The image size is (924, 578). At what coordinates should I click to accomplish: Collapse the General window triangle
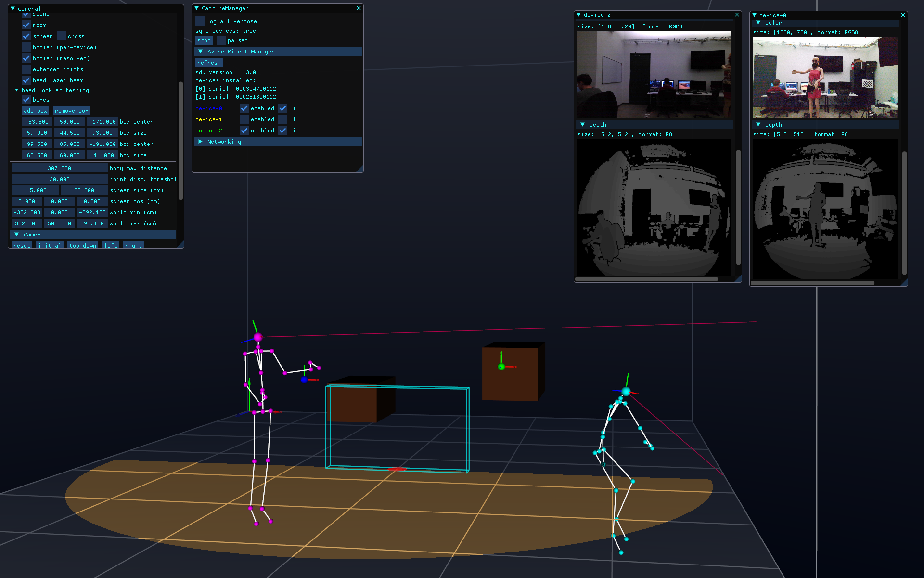[13, 8]
